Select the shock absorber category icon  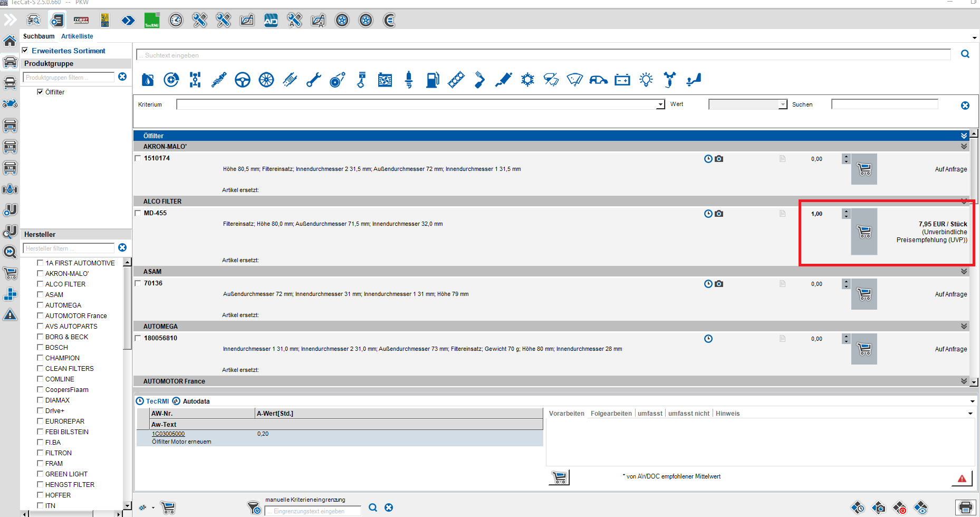tap(219, 80)
